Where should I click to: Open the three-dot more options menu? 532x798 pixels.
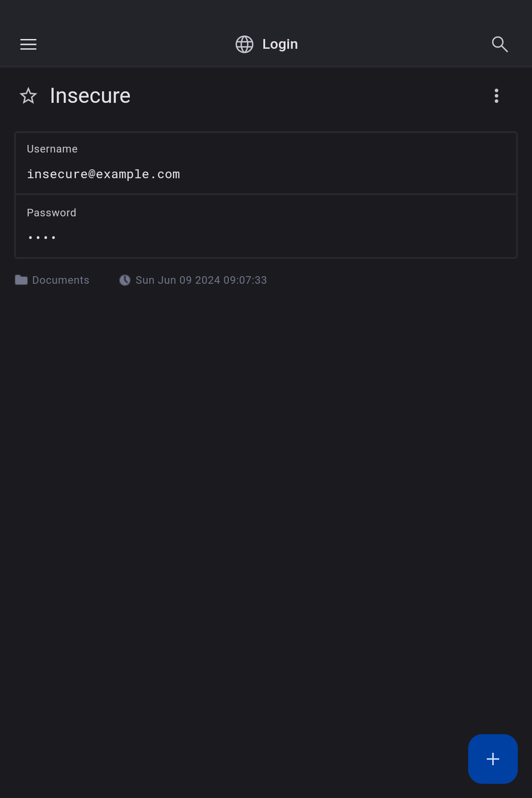pyautogui.click(x=497, y=96)
